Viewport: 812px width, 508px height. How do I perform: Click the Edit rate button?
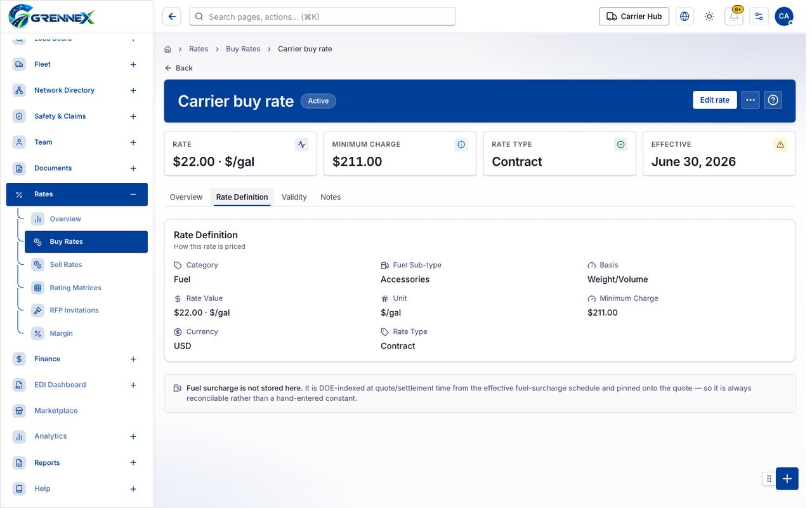pos(715,100)
